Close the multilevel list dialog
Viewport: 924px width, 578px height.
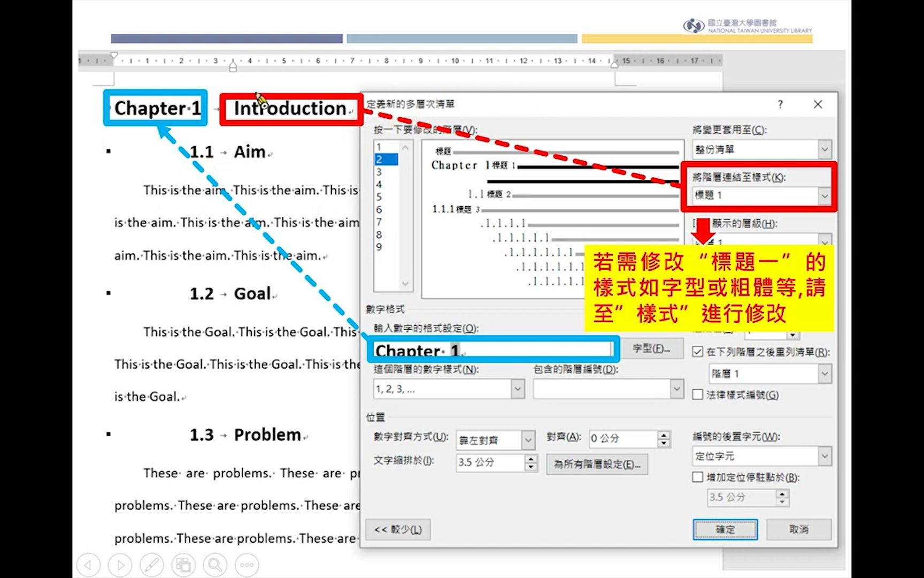coord(818,104)
